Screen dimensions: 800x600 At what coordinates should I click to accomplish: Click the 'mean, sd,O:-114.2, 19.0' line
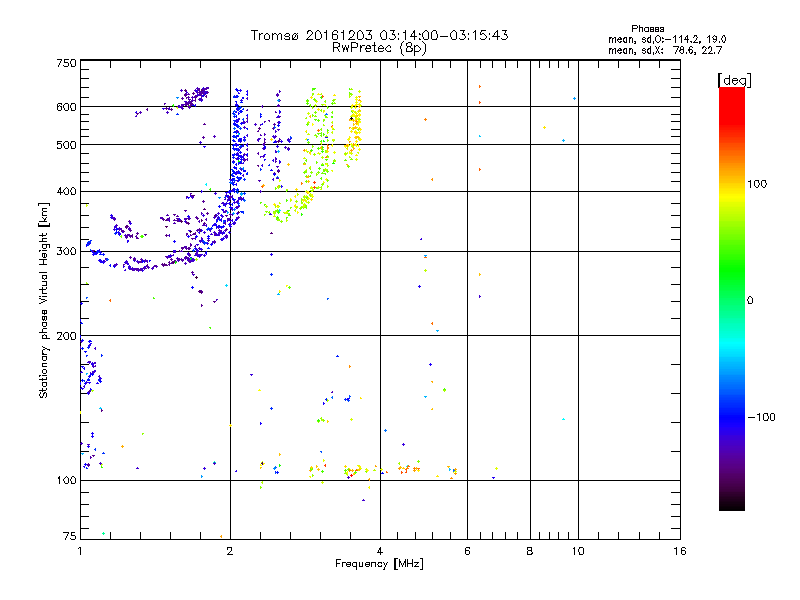tap(667, 39)
